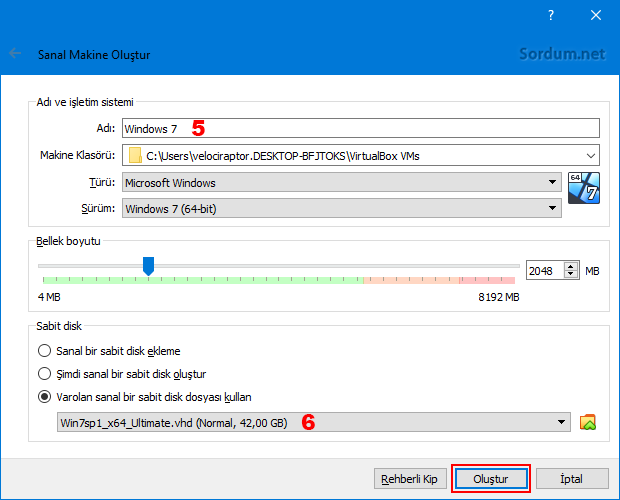Click the Rehberli Kip button
The image size is (620, 500).
pyautogui.click(x=410, y=479)
